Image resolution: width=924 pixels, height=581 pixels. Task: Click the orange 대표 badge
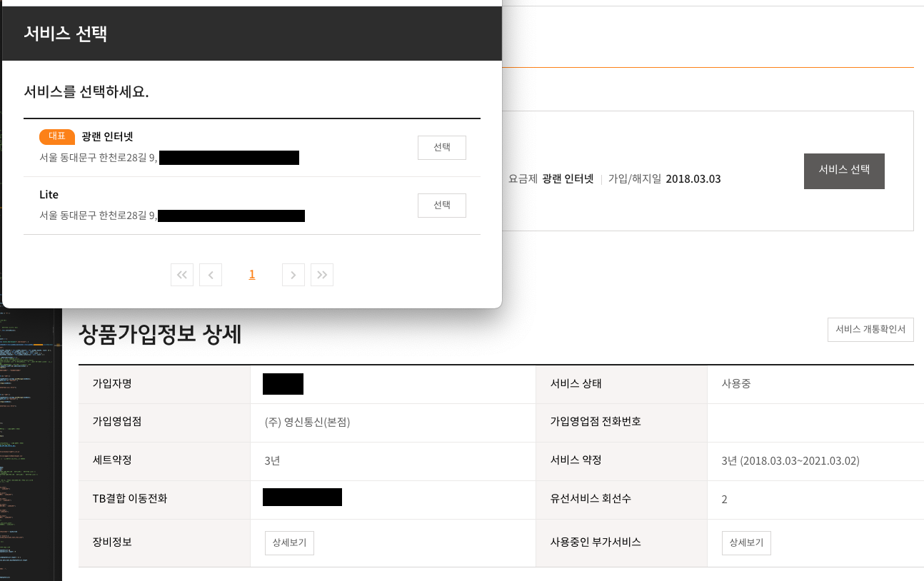(x=57, y=136)
